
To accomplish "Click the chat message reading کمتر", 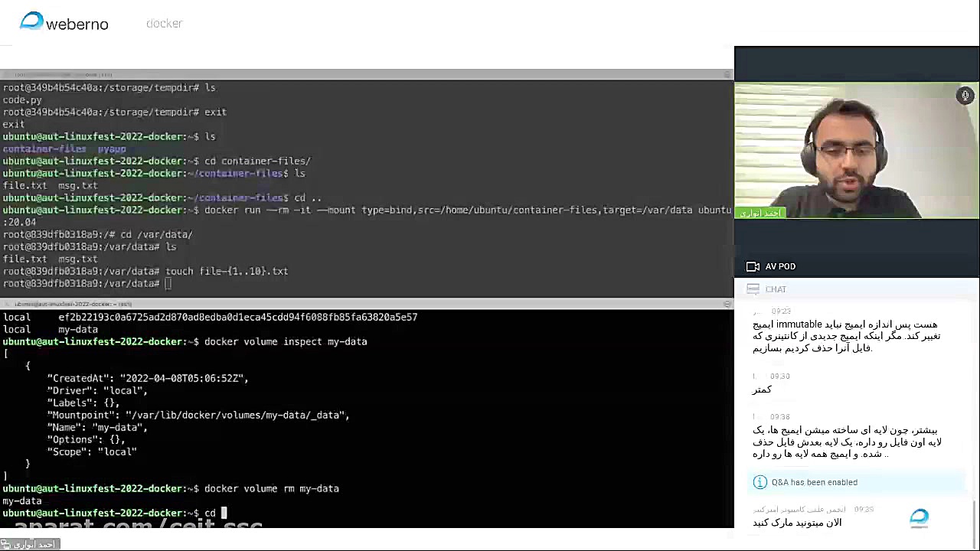I will (762, 390).
